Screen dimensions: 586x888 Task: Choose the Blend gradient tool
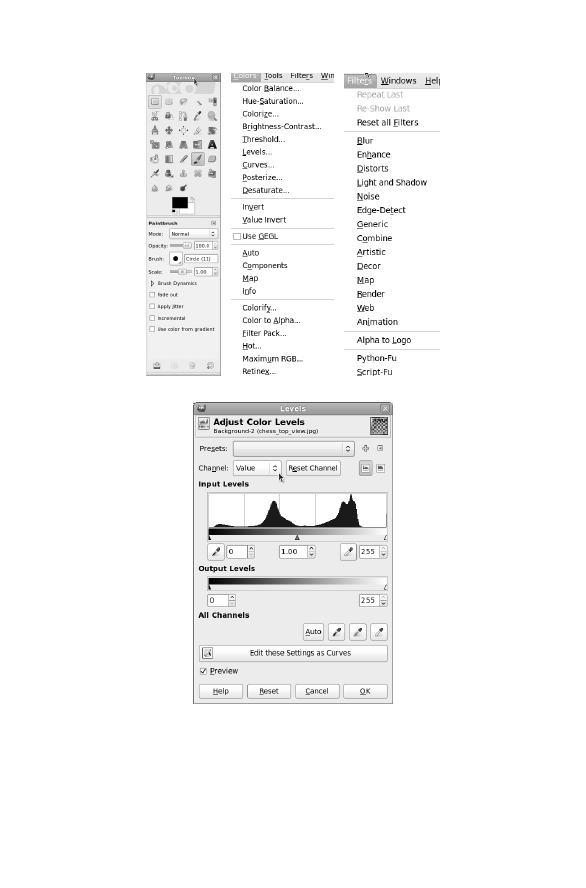tap(169, 159)
